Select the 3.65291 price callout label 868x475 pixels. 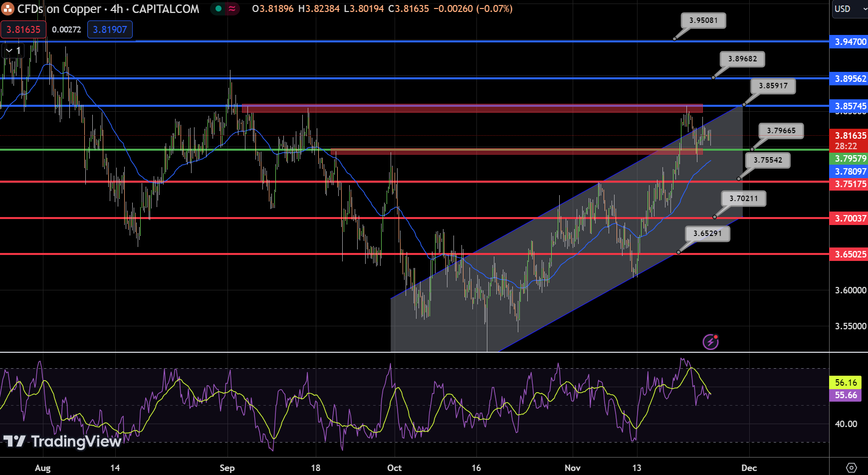point(707,234)
